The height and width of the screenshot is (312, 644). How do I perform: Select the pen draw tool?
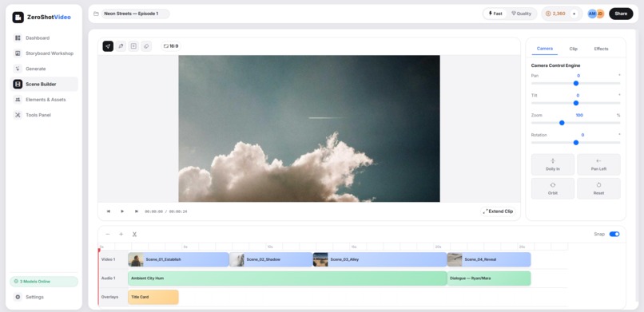(121, 46)
